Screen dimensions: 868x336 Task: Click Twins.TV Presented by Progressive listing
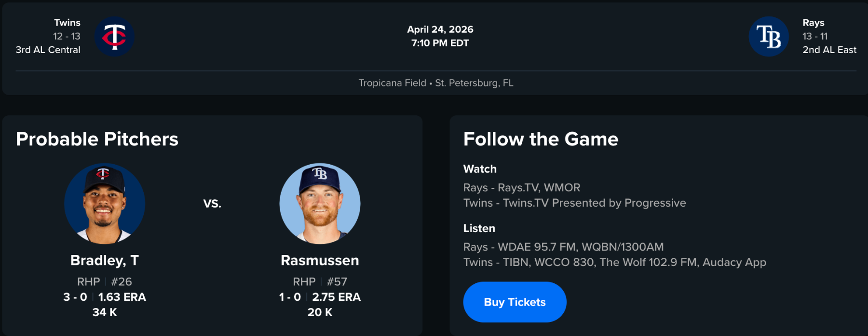pyautogui.click(x=574, y=203)
